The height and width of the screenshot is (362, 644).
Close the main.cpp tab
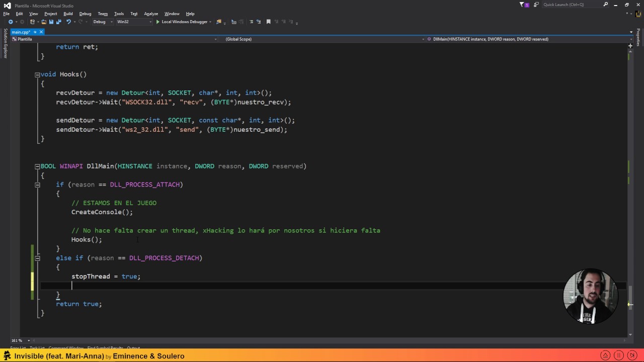tap(41, 32)
